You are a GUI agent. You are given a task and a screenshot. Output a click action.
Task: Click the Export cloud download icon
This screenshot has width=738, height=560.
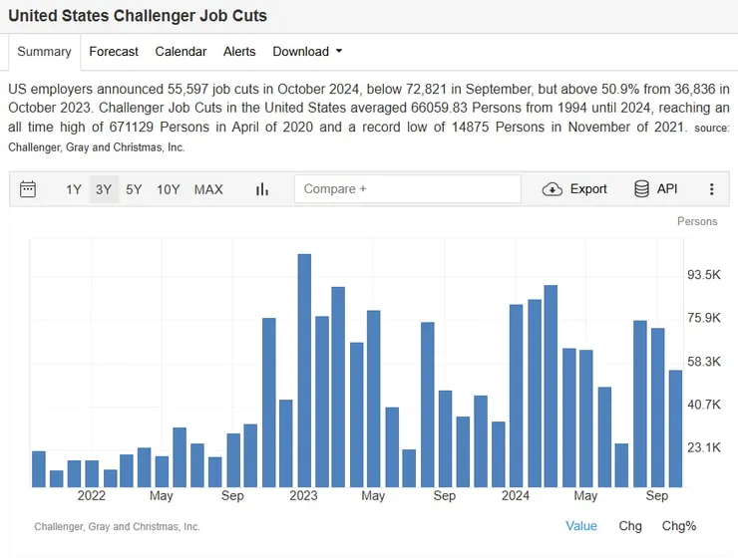[553, 189]
